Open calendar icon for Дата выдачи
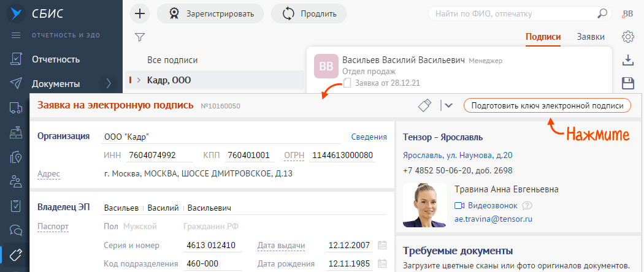This screenshot has width=644, height=272. [x=382, y=245]
